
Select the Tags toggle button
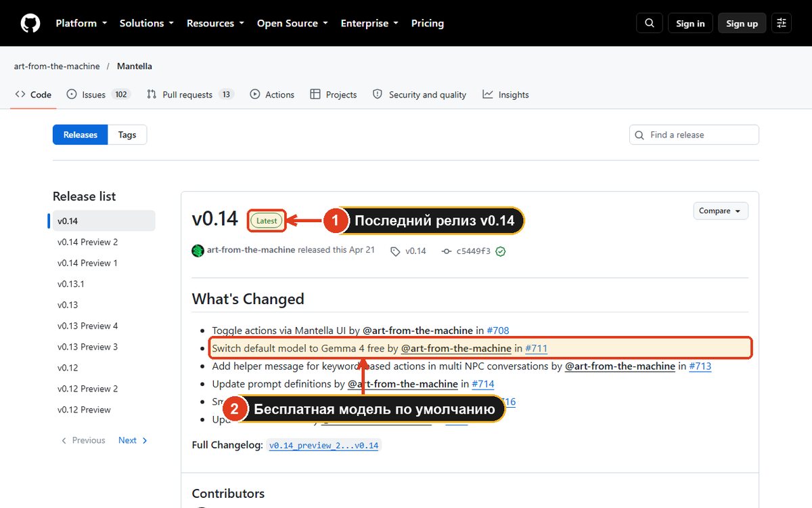pos(127,135)
